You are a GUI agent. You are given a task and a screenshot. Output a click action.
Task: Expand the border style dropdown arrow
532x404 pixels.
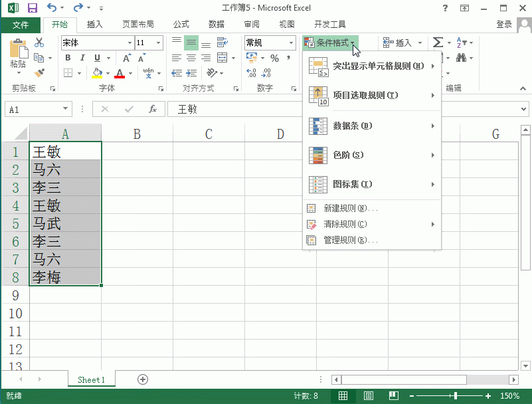pos(78,73)
